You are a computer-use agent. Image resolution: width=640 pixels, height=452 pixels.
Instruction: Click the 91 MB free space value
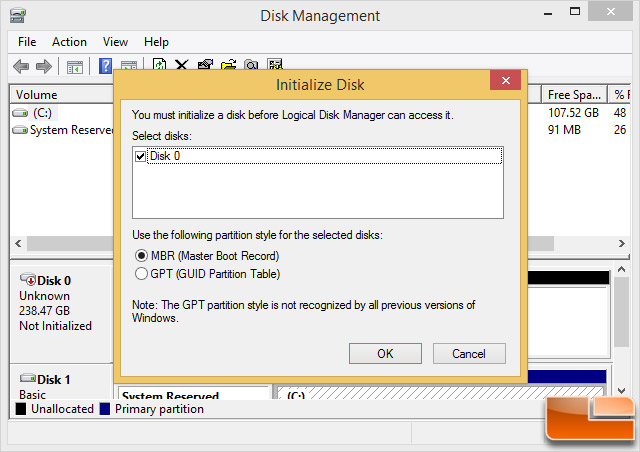pyautogui.click(x=564, y=130)
